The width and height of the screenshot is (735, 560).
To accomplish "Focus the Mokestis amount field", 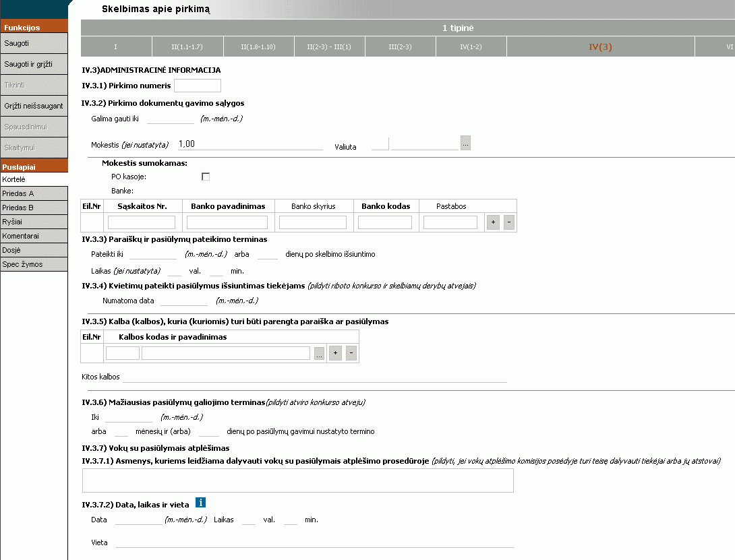I will tap(250, 144).
